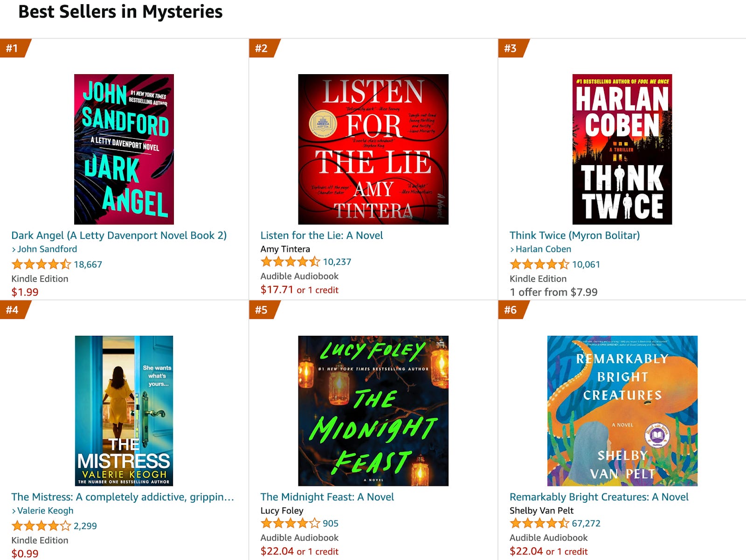746x560 pixels.
Task: Select the Think Twice (Myron Bolitar) title
Action: [x=575, y=235]
